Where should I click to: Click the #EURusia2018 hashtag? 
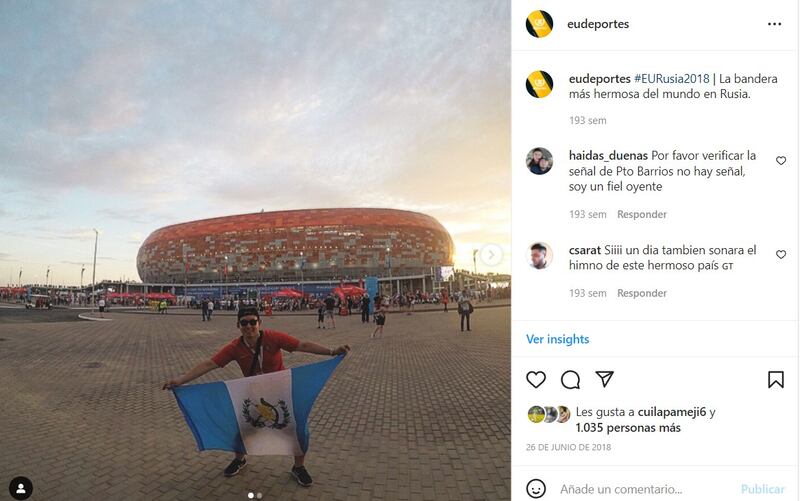tap(671, 79)
